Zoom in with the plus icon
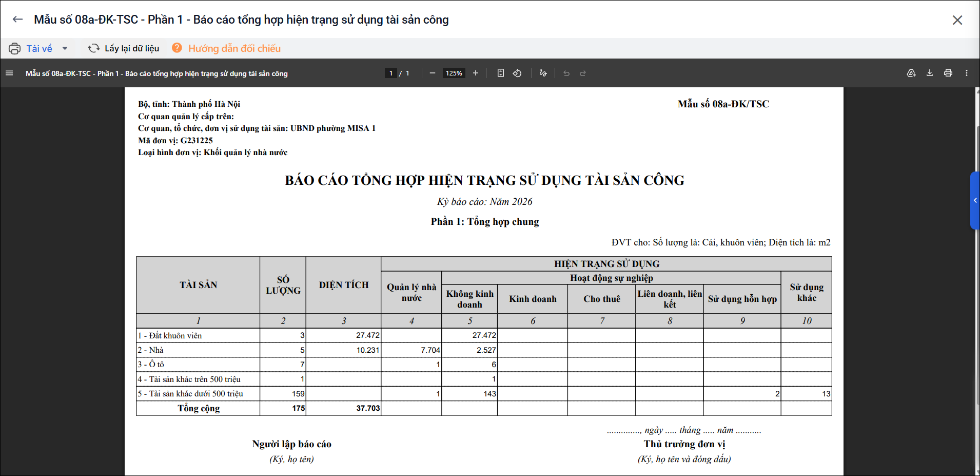 476,73
